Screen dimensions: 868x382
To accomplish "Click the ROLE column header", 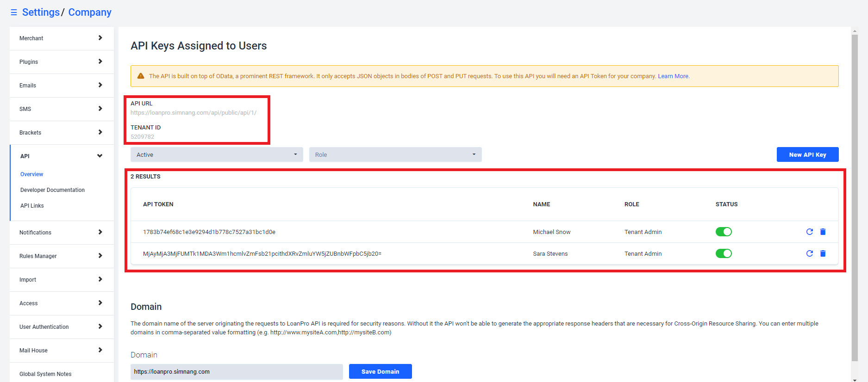I will coord(631,204).
